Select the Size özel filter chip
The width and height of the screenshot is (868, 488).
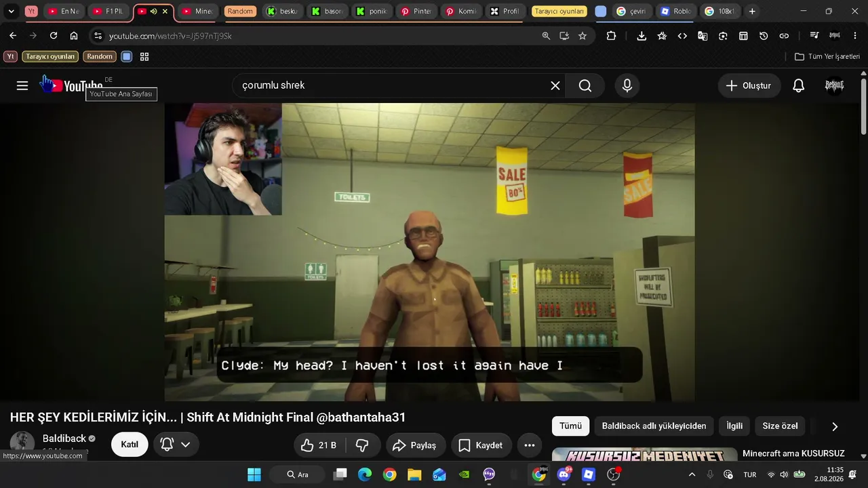click(780, 426)
